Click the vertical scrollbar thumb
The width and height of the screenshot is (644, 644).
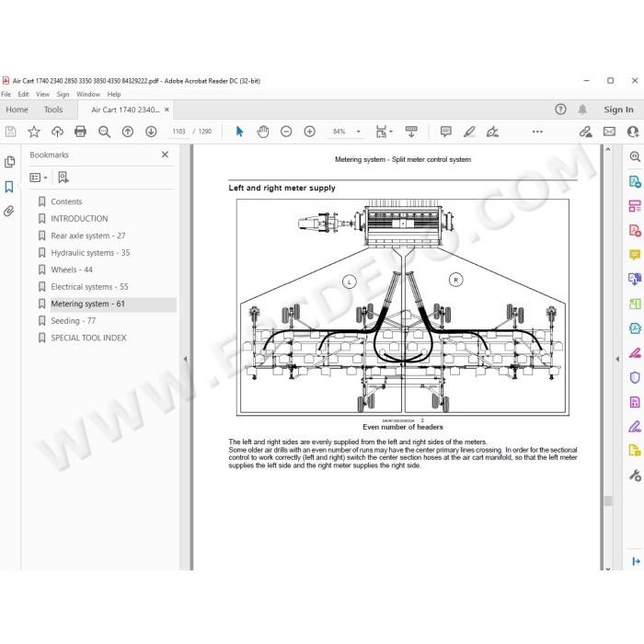(608, 500)
